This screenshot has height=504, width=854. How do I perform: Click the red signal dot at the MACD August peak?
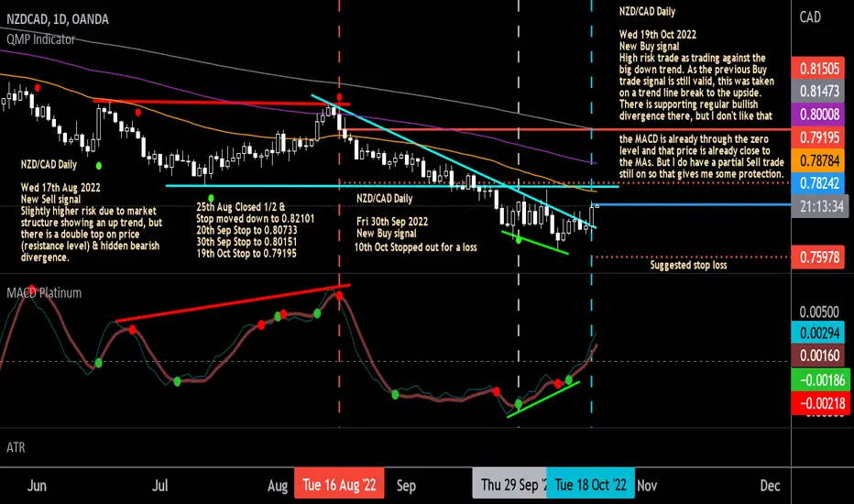[x=339, y=296]
